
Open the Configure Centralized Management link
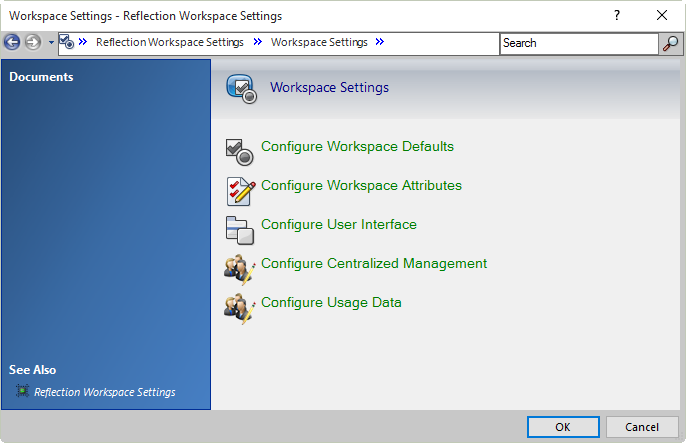point(373,263)
